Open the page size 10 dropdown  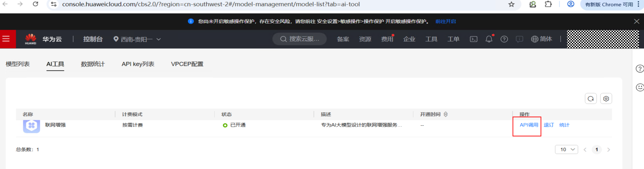coord(566,149)
